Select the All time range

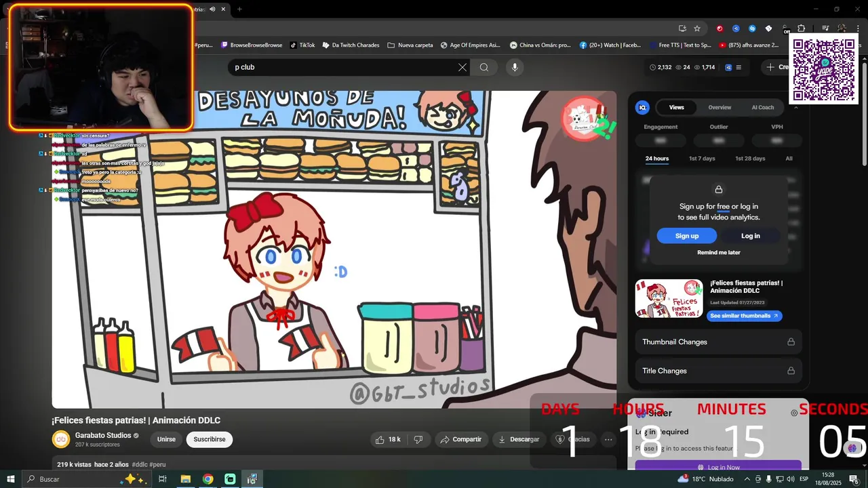coord(789,159)
